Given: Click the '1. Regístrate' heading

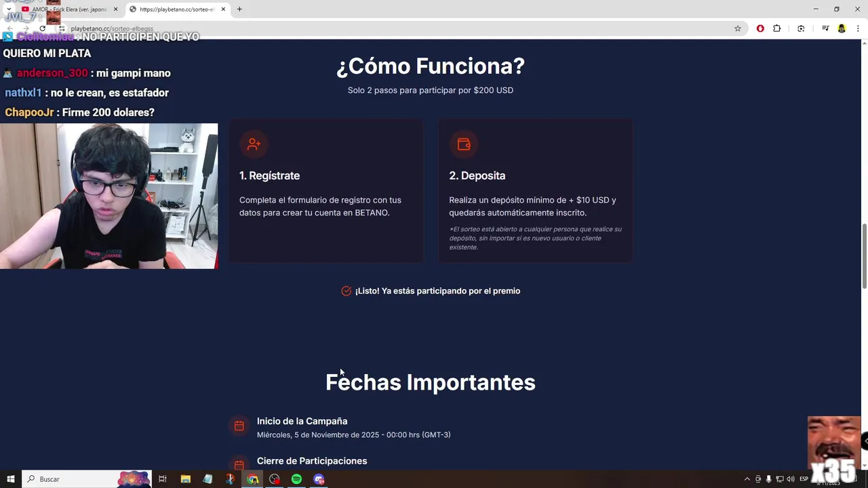Looking at the screenshot, I should pyautogui.click(x=269, y=176).
